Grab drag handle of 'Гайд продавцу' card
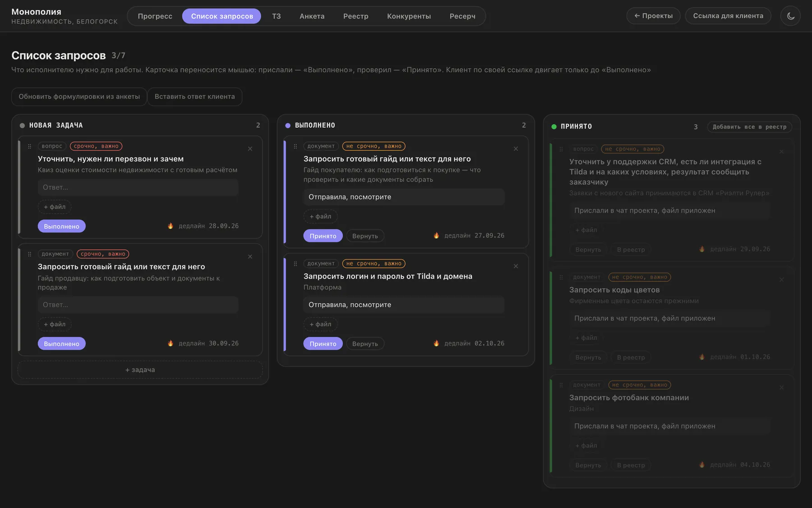 click(29, 254)
